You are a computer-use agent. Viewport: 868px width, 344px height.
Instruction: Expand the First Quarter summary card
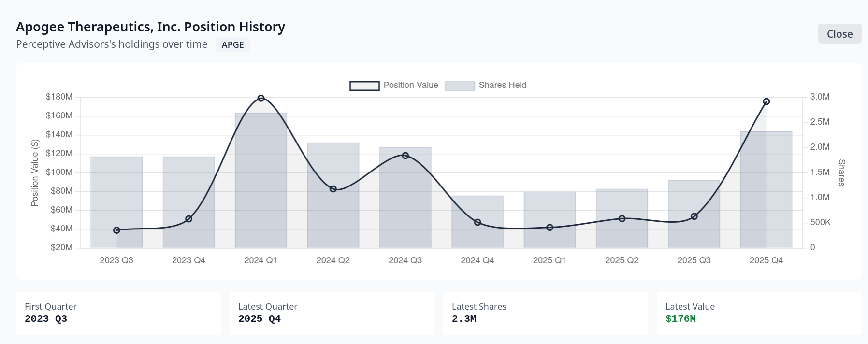pos(118,313)
